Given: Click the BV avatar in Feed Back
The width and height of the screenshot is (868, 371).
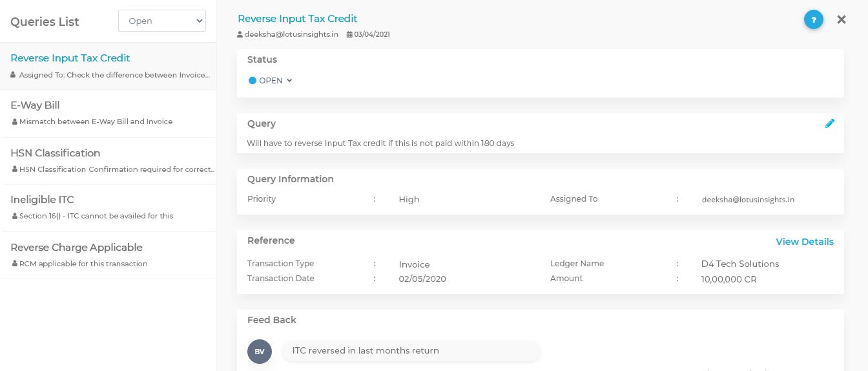Looking at the screenshot, I should pos(260,352).
